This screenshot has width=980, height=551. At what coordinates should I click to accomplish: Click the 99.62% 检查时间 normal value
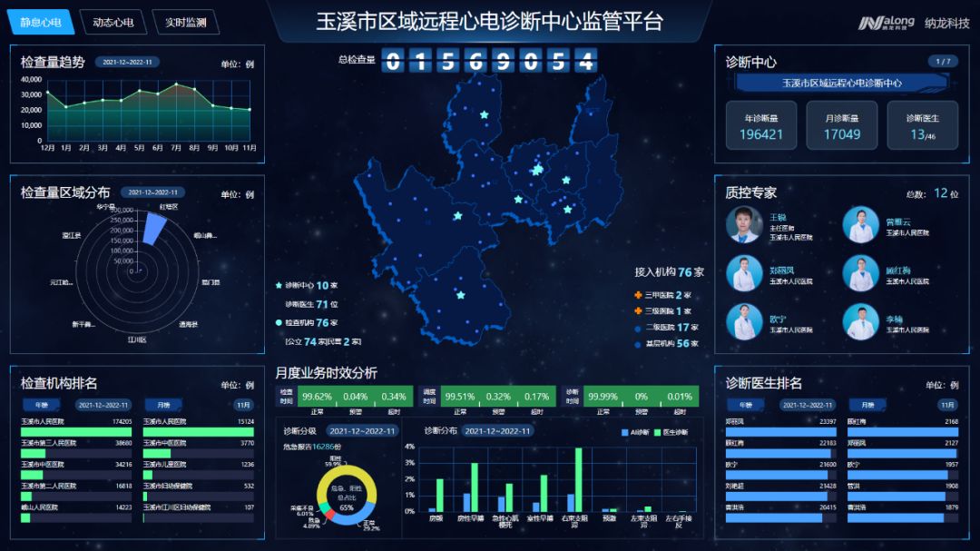[317, 397]
